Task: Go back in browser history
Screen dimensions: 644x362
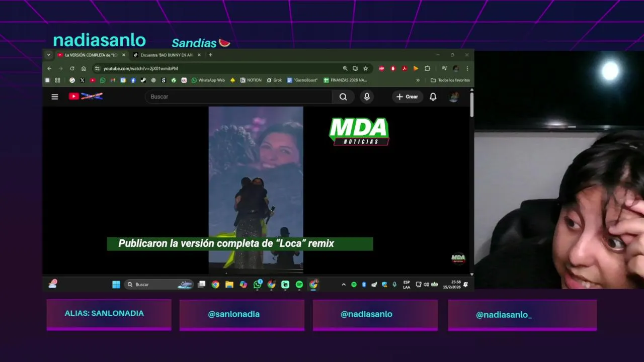Action: [x=49, y=68]
